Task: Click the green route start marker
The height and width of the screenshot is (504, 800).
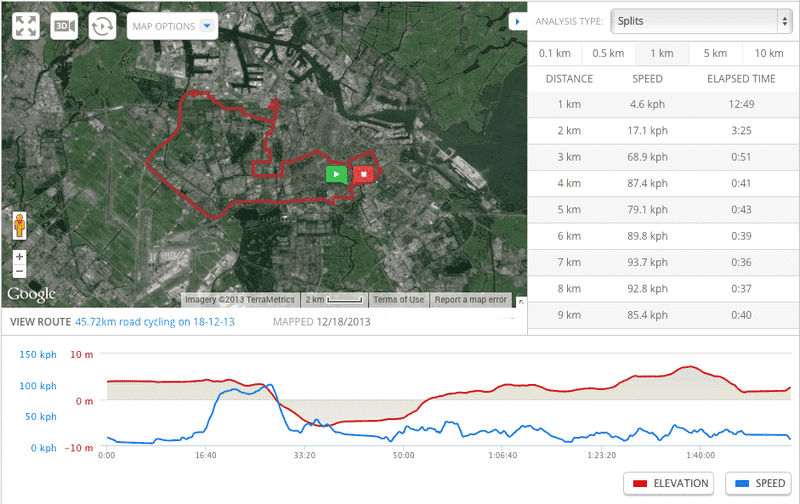Action: tap(337, 174)
